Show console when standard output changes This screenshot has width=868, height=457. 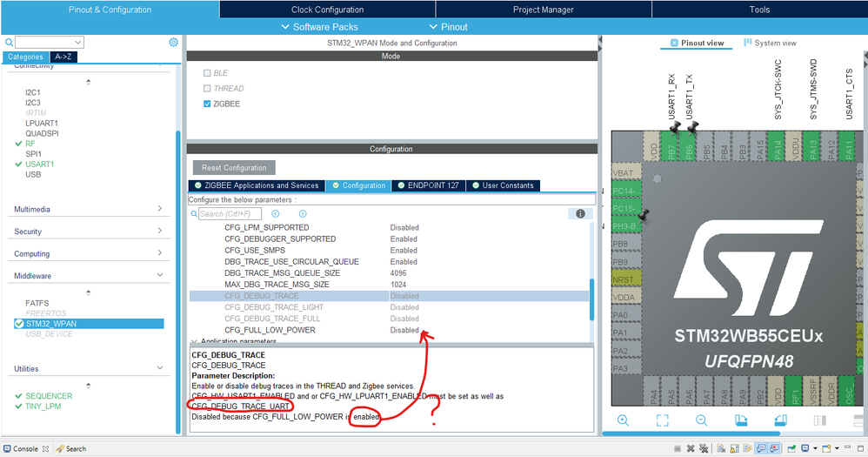click(761, 448)
